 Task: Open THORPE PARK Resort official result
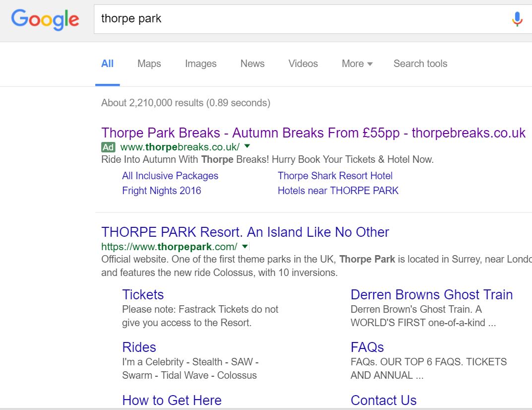(245, 232)
